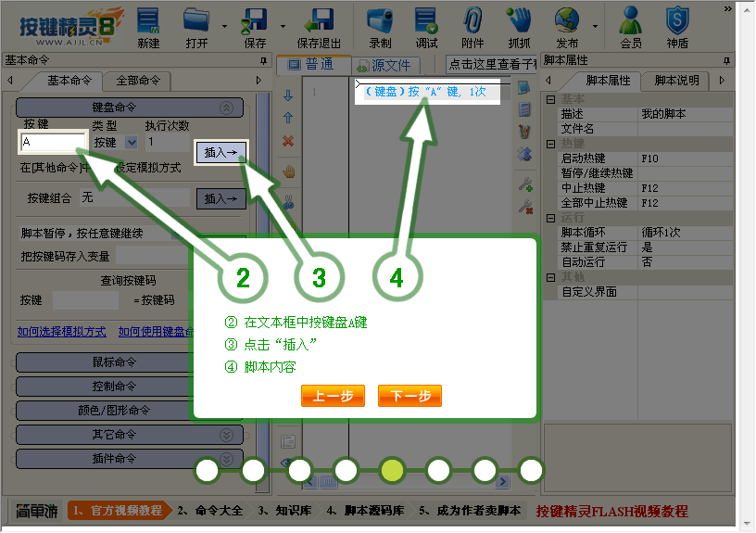Switch to the 普通 editor tab

pos(312,64)
